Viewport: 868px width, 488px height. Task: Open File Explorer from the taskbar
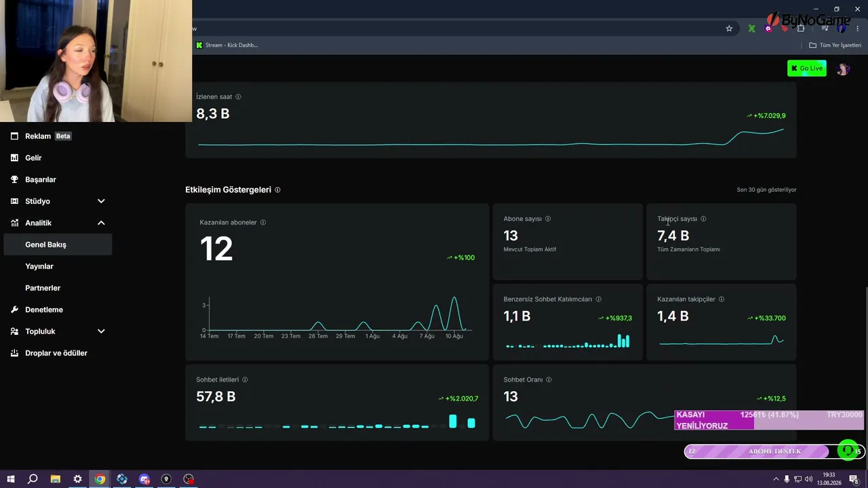pyautogui.click(x=56, y=479)
